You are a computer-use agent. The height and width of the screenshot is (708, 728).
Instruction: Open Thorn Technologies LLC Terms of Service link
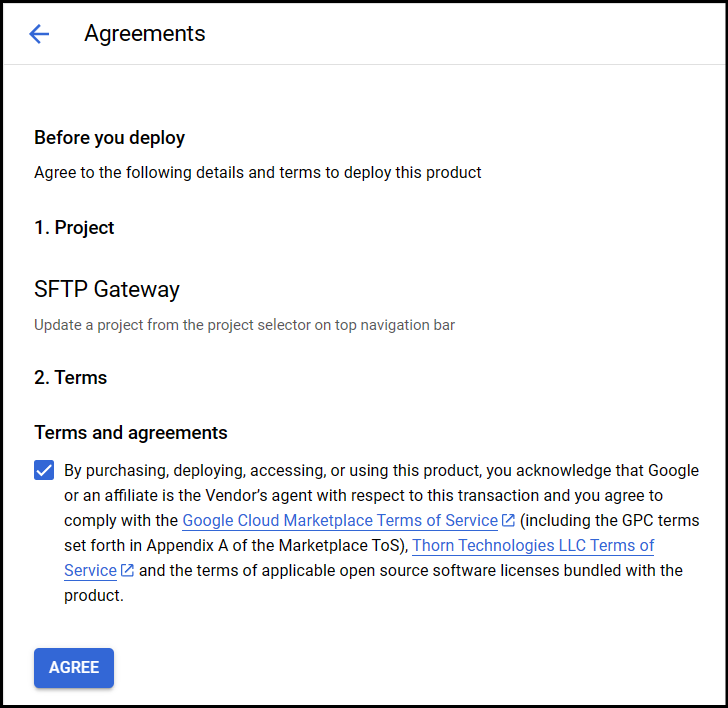[533, 546]
